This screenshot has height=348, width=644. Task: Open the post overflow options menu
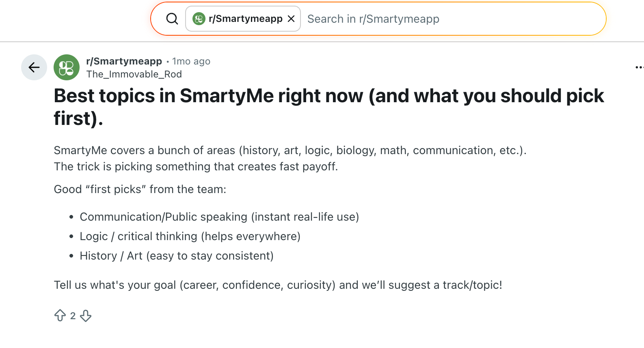639,67
